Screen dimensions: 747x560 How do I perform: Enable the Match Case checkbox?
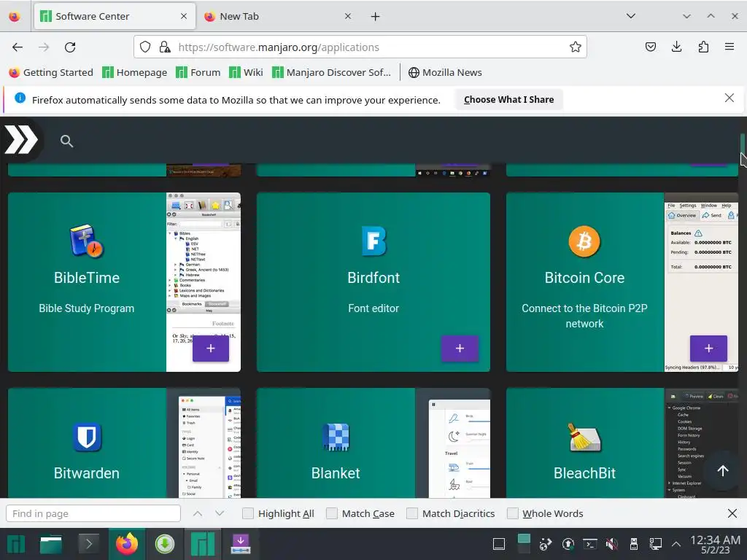pyautogui.click(x=332, y=513)
